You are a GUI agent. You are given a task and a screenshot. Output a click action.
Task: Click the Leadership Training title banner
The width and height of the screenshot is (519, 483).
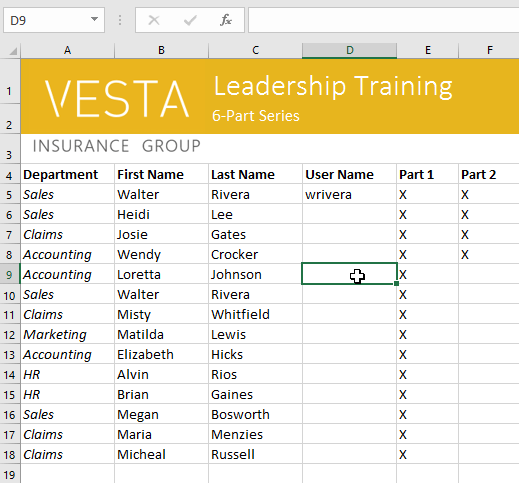[333, 86]
